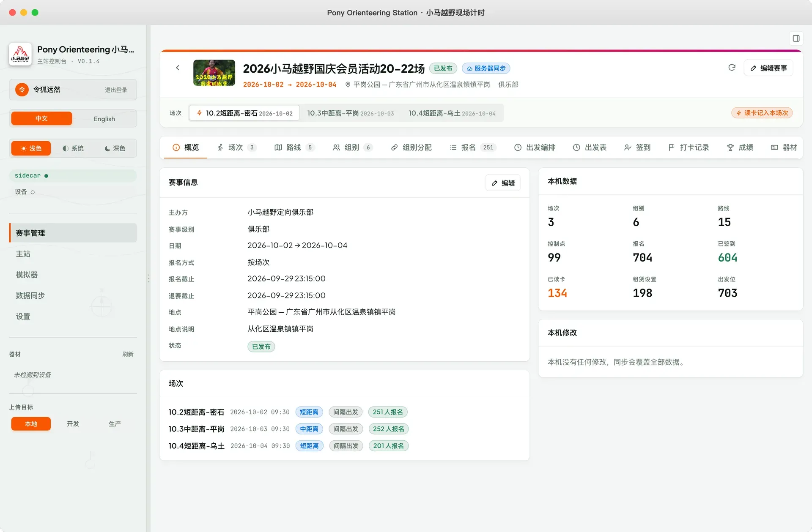Open 数据同步 in the sidebar
This screenshot has height=532, width=812.
coord(73,295)
